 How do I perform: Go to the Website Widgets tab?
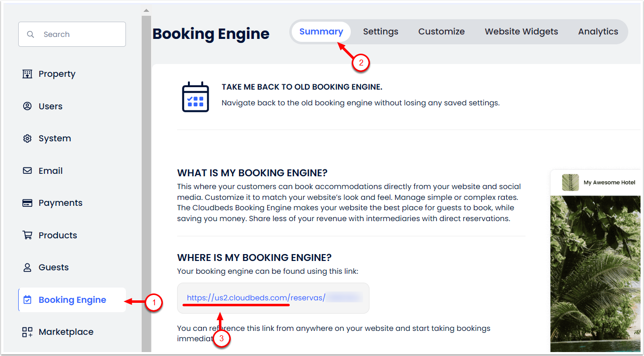521,32
